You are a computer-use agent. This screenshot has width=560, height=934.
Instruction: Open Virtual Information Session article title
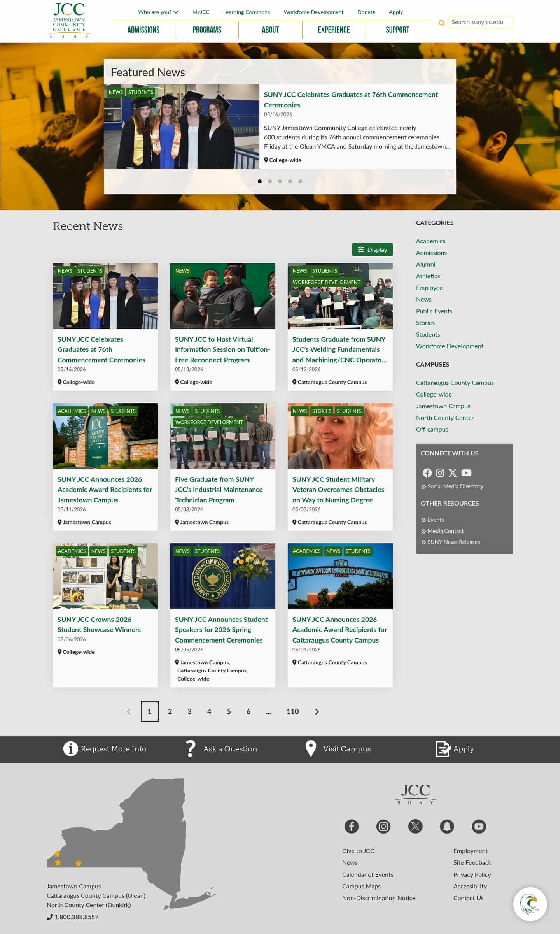point(222,349)
